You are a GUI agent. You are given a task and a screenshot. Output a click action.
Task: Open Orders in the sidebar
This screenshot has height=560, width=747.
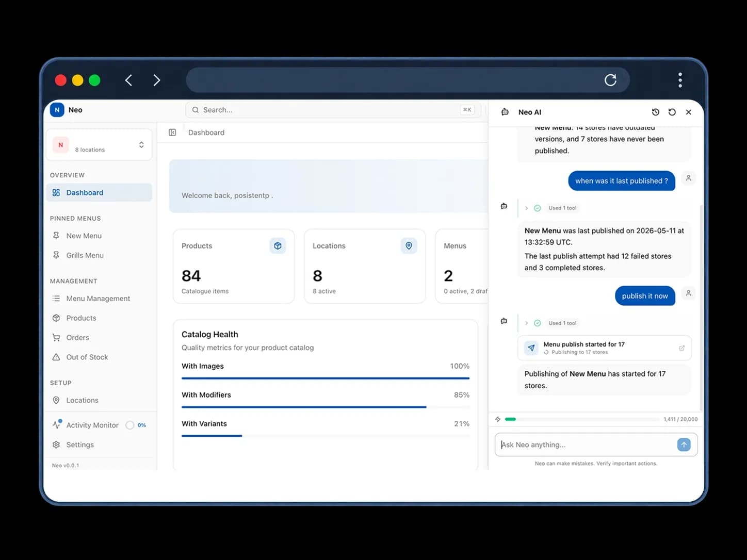(x=100, y=338)
